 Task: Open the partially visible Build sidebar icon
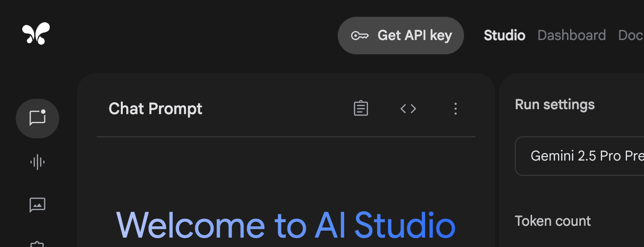37,244
